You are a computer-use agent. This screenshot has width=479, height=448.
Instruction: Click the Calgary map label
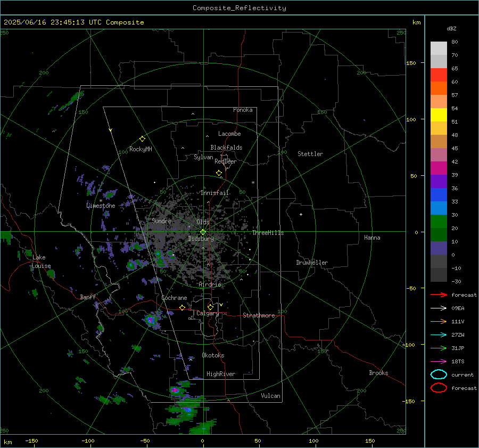208,313
